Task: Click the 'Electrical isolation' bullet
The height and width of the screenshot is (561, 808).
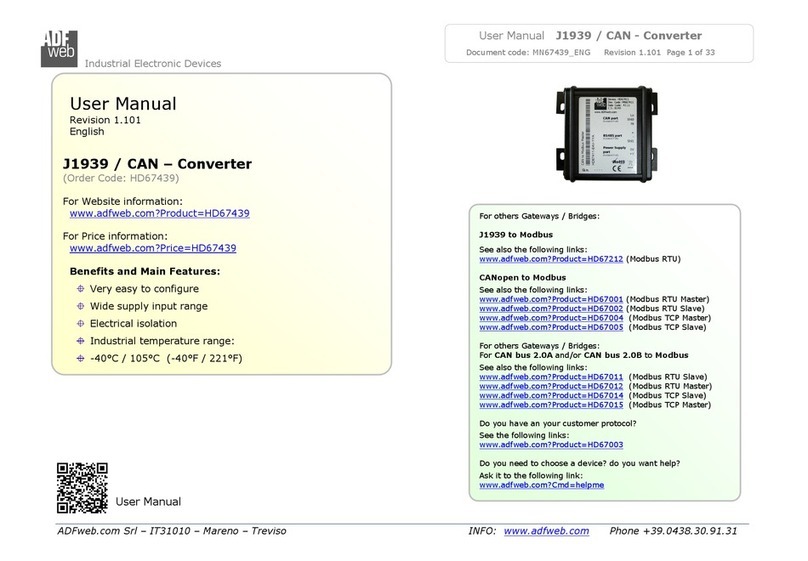Action: pyautogui.click(x=133, y=324)
